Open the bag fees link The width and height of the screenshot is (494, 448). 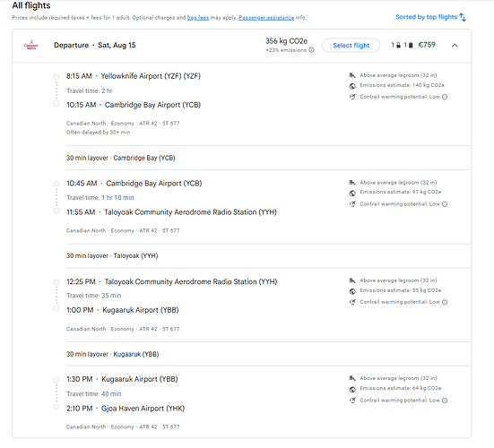198,18
